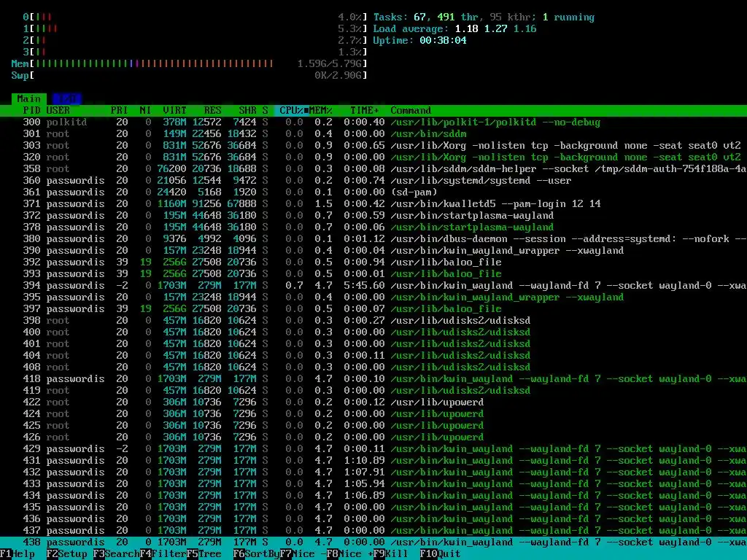Sort by the CPU% column header
The image size is (747, 560).
(292, 111)
